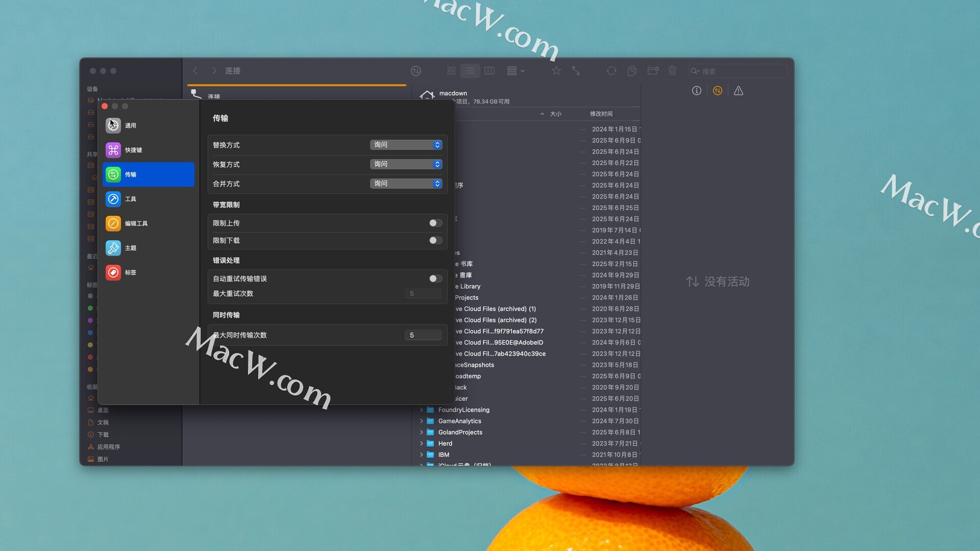Click the date 2023年7月21日
This screenshot has width=980, height=551.
click(x=615, y=443)
